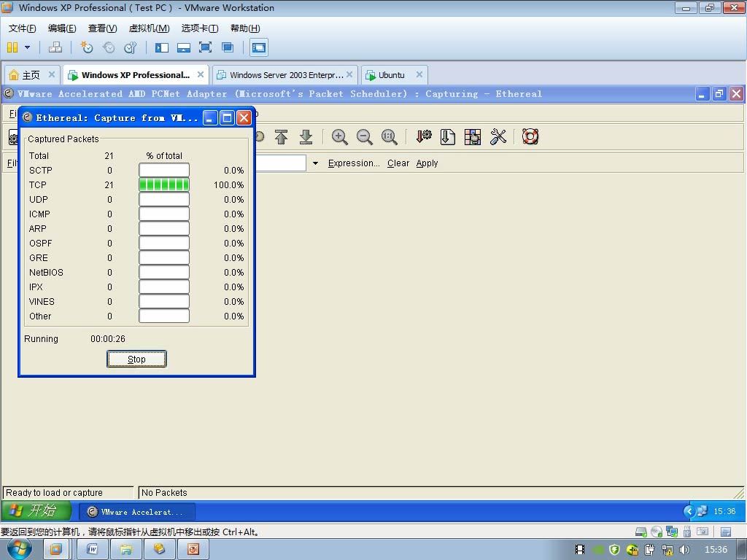Screen dimensions: 747x560
Task: Select VMware Accelerat... taskbar item in XP
Action: [x=137, y=512]
